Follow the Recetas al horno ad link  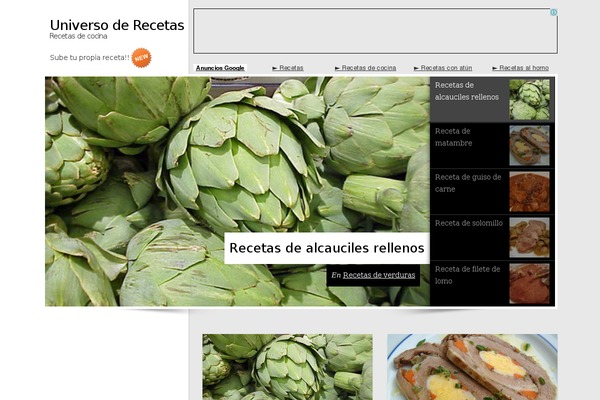(520, 68)
